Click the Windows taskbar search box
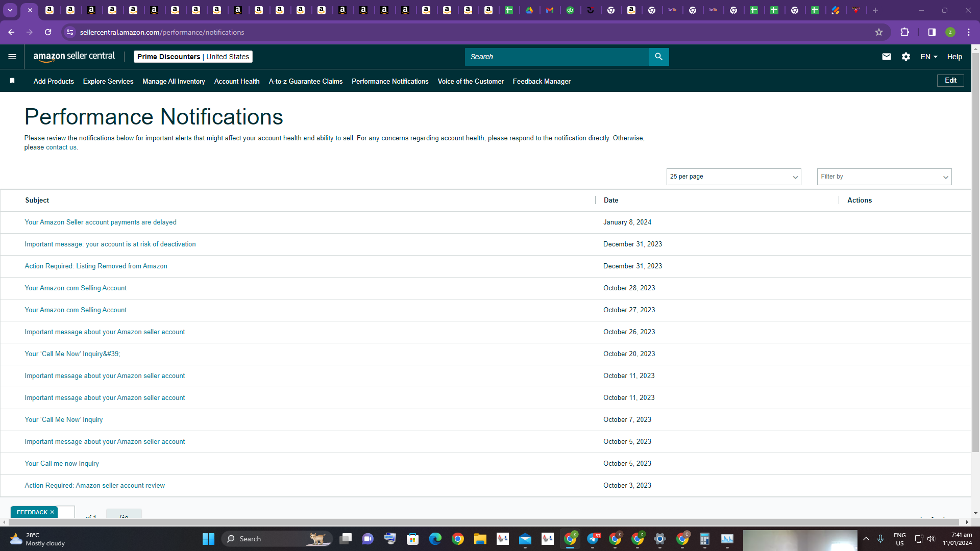Screen dimensions: 980x551 pos(277,539)
